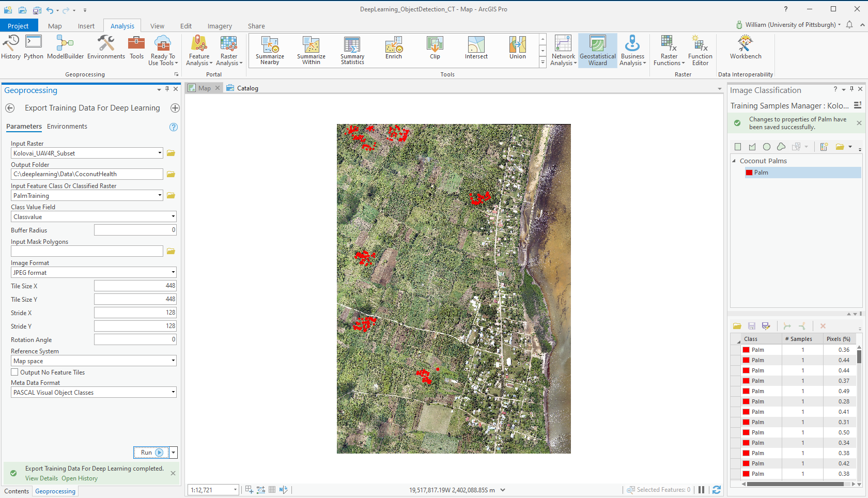Click the snapping toggle in status bar

pos(249,490)
